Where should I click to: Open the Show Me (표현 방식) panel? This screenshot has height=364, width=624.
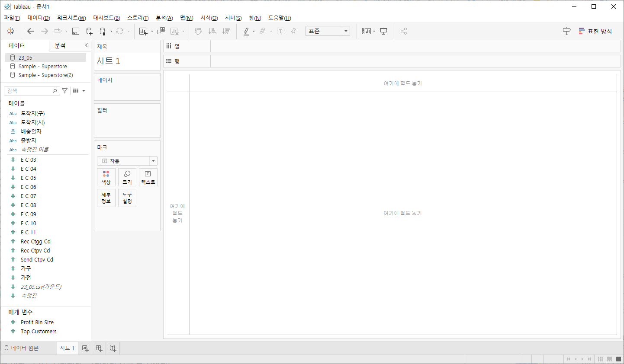tap(595, 31)
